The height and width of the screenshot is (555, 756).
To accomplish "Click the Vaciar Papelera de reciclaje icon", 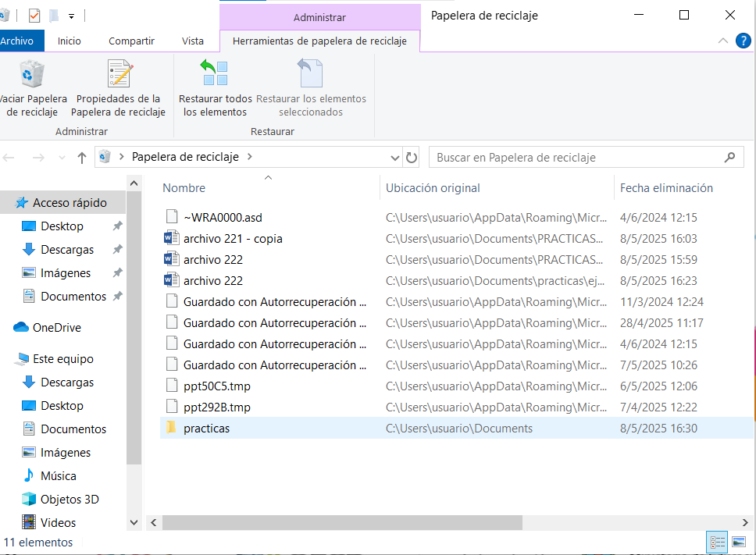I will tap(31, 75).
